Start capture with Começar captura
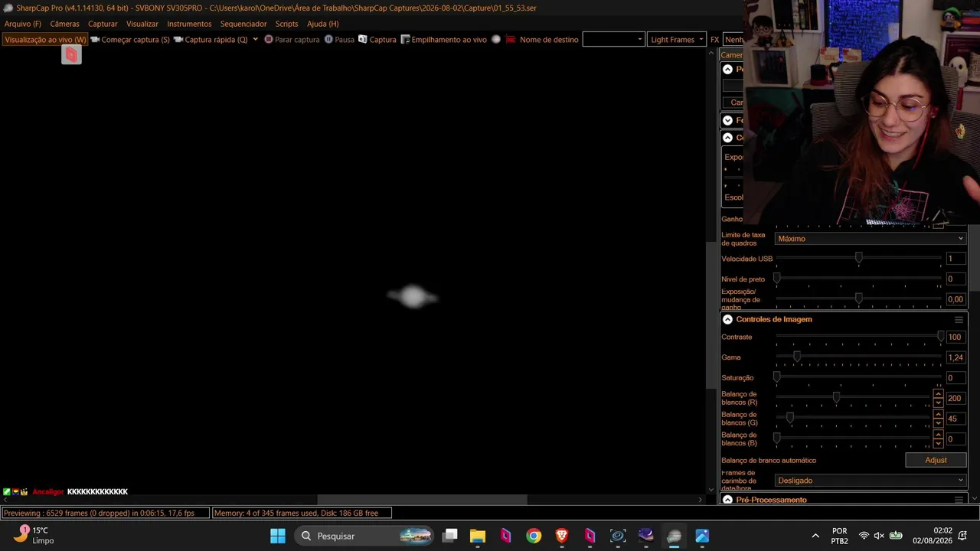The height and width of the screenshot is (551, 980). click(130, 40)
